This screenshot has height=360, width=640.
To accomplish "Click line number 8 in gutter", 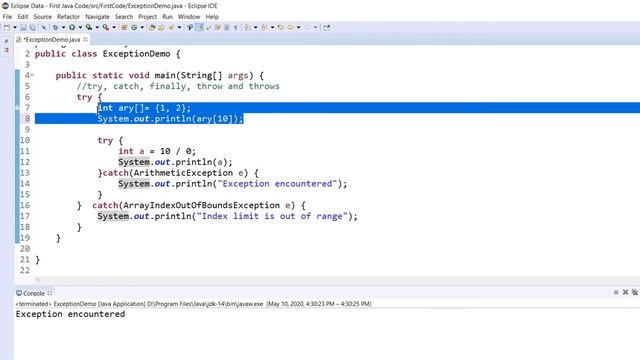I will 27,118.
